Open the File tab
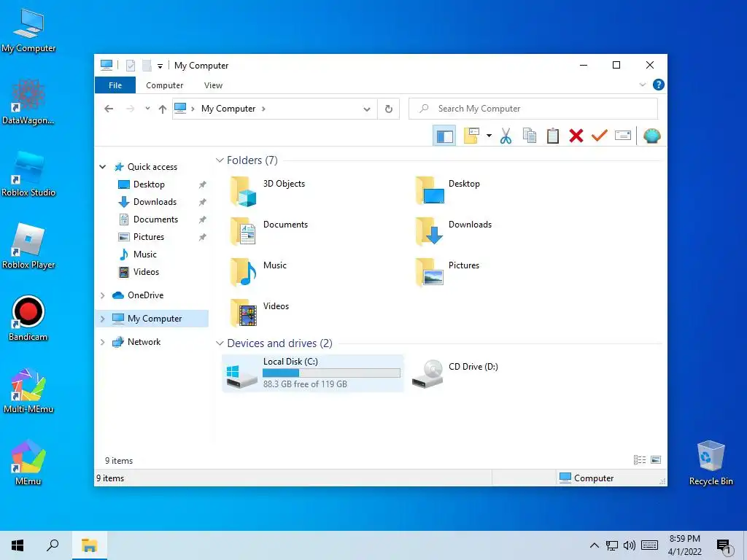747x560 pixels. 115,85
